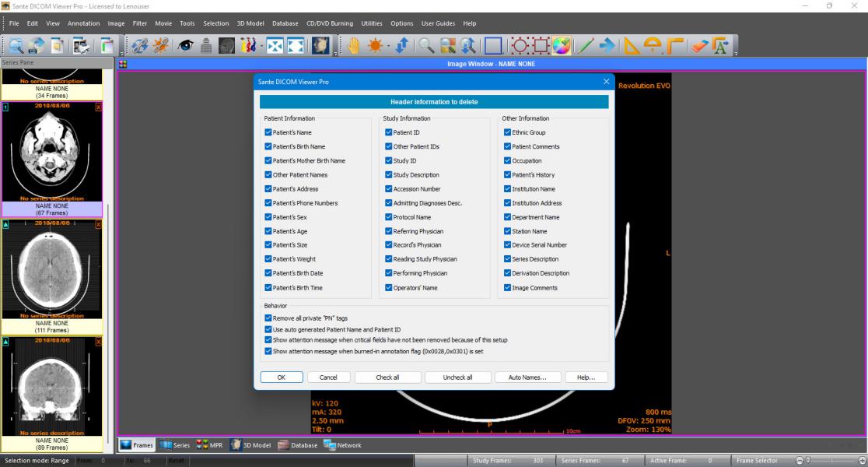Click the Uncheck all button
868x467 pixels.
click(x=458, y=377)
